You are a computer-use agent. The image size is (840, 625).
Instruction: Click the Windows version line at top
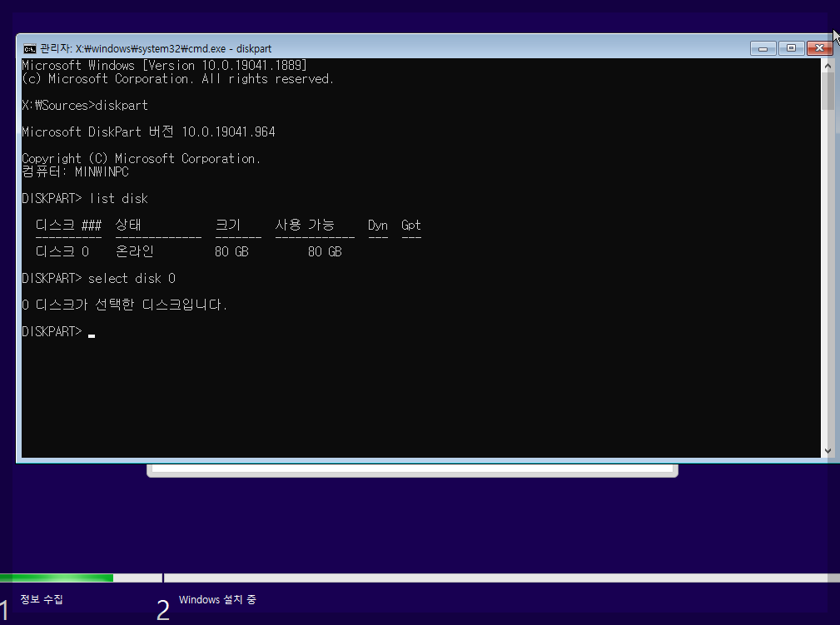tap(165, 66)
